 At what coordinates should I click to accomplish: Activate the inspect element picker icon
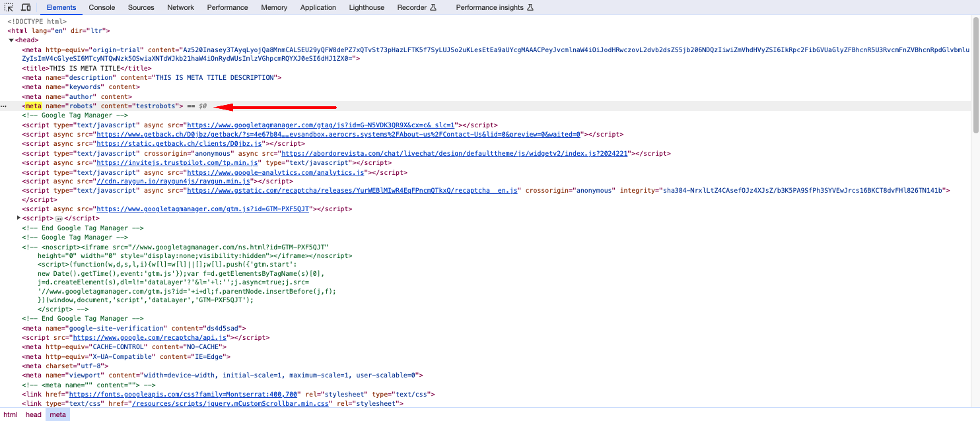10,7
